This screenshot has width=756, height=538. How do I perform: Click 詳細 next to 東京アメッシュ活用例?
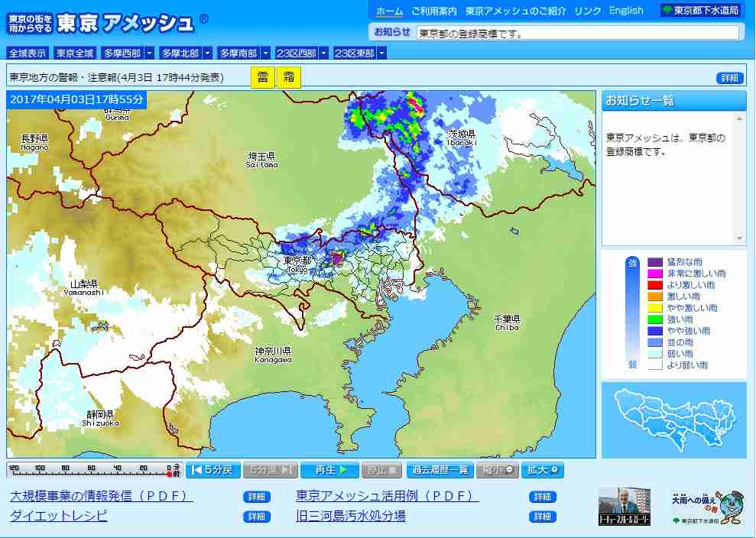(x=543, y=497)
